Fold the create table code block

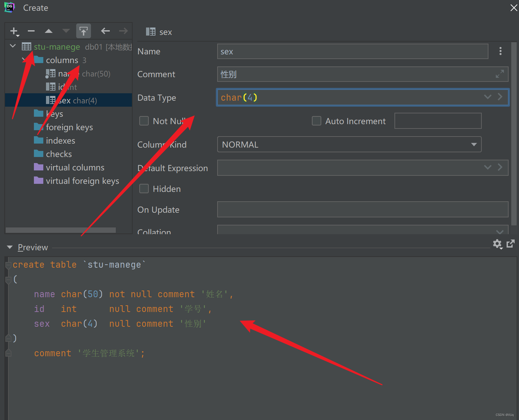(8, 265)
